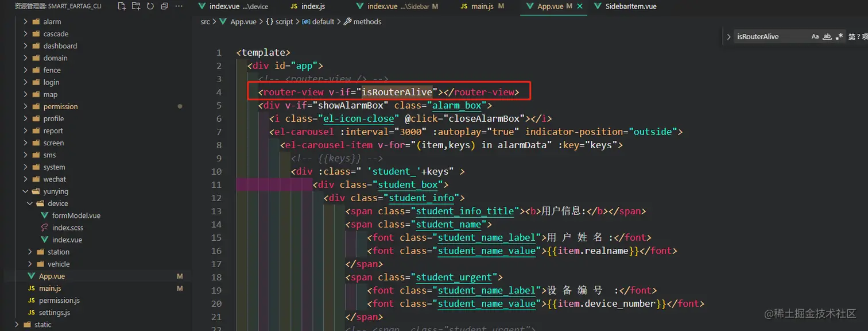Screen dimensions: 868x331
Task: Click the Vue icon beside formModel.vue
Action: tap(45, 215)
